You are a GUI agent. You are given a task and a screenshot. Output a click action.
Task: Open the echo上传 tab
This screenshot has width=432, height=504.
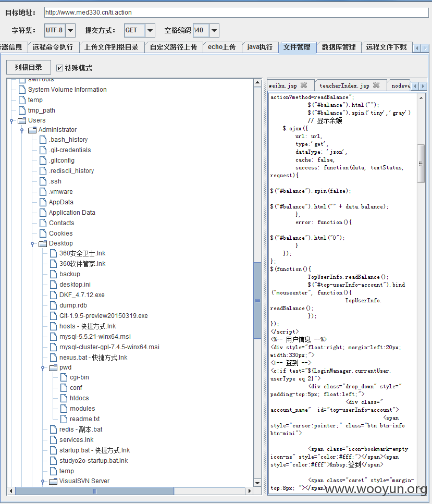point(222,47)
